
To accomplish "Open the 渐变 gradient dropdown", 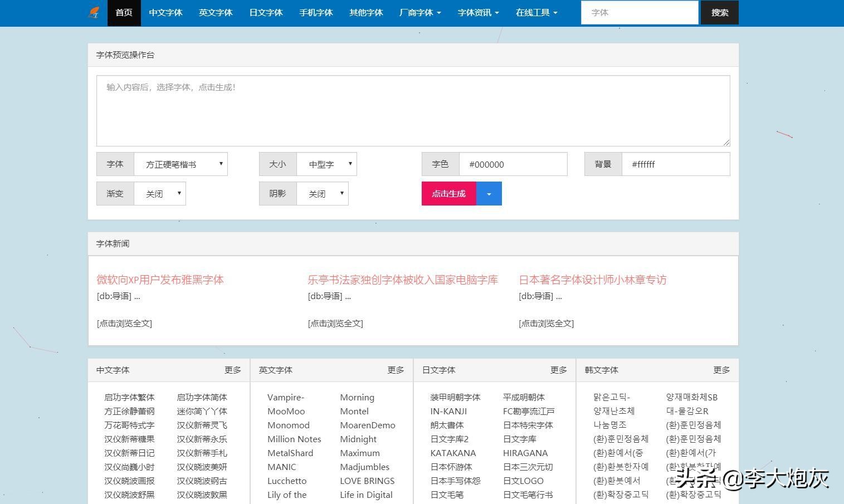I will [x=160, y=193].
